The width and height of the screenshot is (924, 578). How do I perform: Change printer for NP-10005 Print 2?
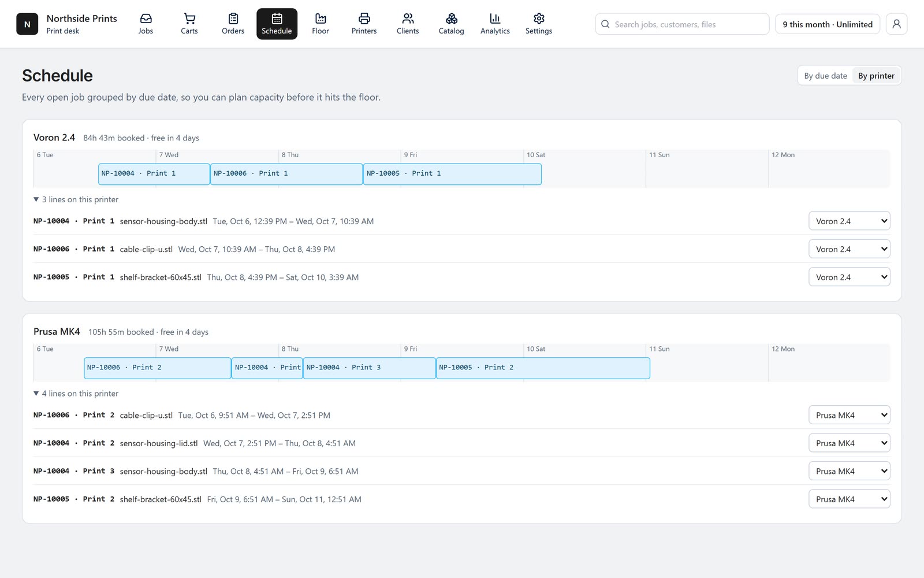849,499
